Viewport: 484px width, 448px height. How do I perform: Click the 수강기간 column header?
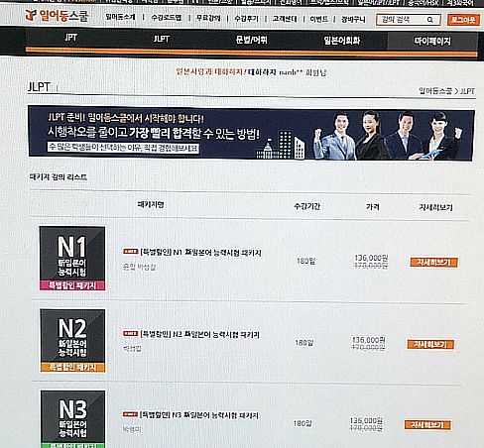tap(307, 206)
